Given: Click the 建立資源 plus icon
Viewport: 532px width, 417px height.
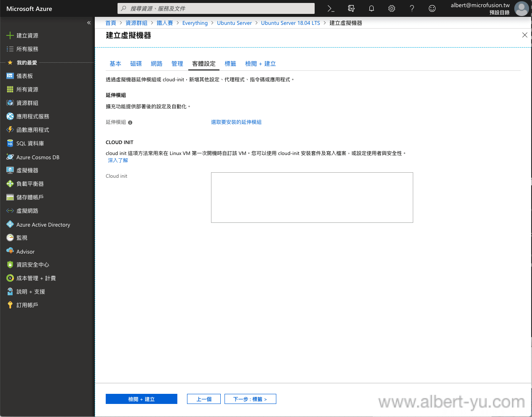Looking at the screenshot, I should pos(10,36).
